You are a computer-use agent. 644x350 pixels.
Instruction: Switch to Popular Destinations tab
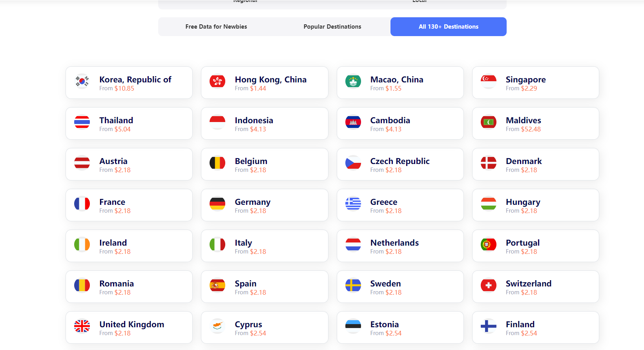332,27
